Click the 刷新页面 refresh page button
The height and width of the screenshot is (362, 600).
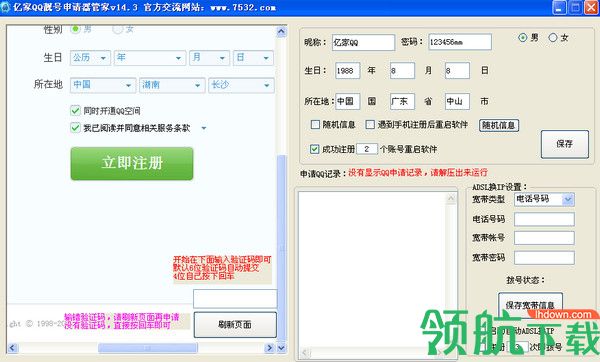pyautogui.click(x=235, y=324)
